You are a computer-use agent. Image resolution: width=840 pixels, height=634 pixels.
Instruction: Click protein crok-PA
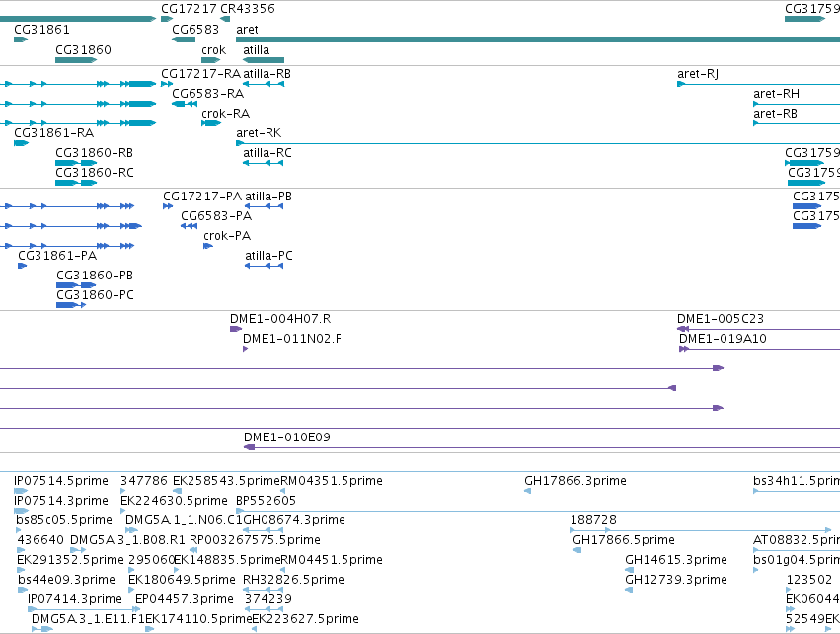tap(227, 236)
